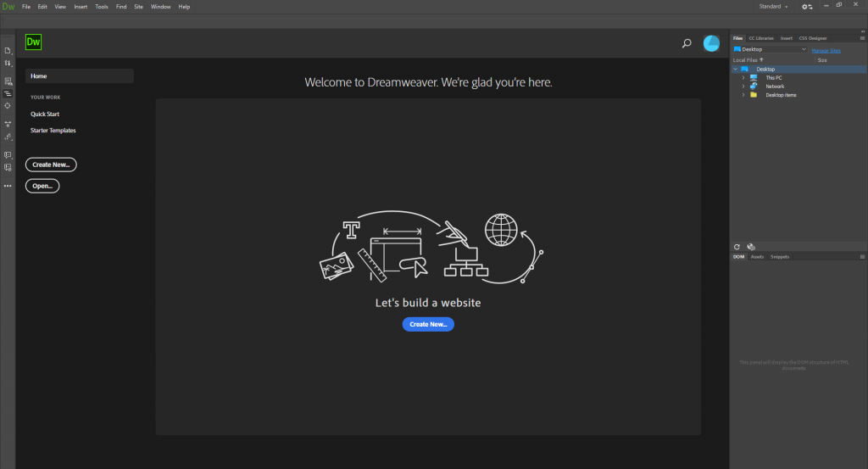Open the Customize Toolbar ellipsis

pyautogui.click(x=8, y=186)
